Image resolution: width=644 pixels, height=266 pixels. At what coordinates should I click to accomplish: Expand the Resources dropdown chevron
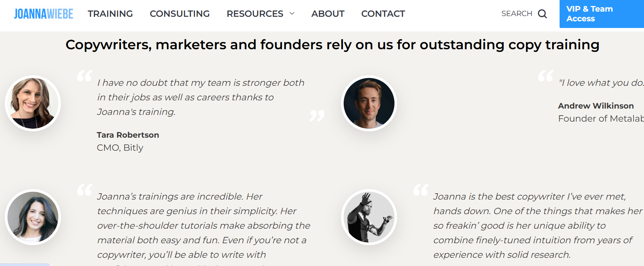coord(292,14)
